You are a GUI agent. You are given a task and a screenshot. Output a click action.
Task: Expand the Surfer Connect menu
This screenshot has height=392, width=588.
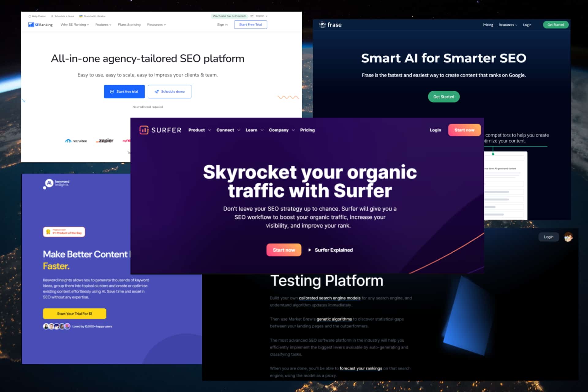228,130
